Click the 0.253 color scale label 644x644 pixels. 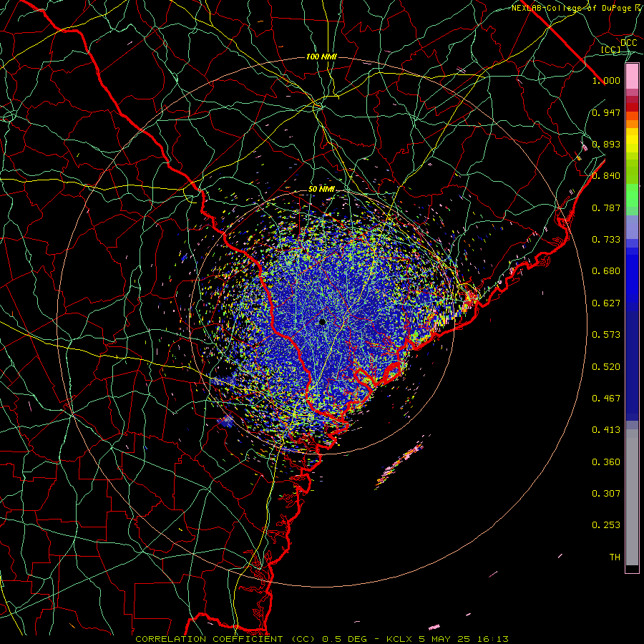point(606,525)
